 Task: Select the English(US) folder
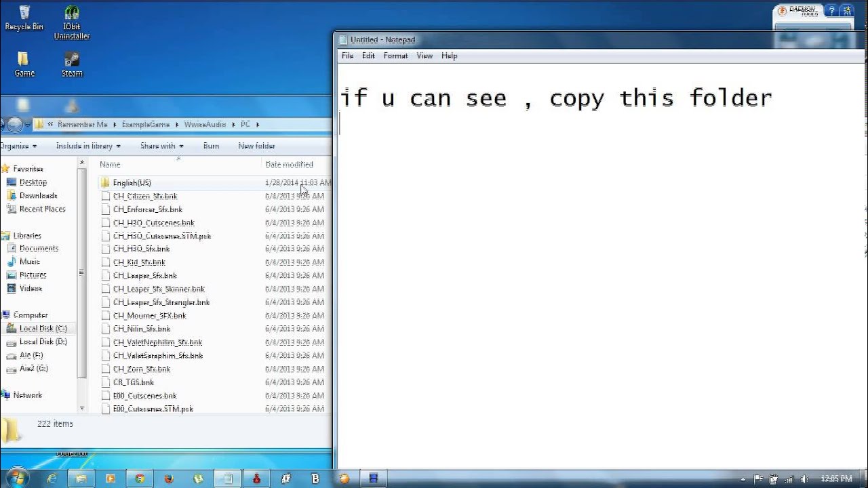coord(132,183)
